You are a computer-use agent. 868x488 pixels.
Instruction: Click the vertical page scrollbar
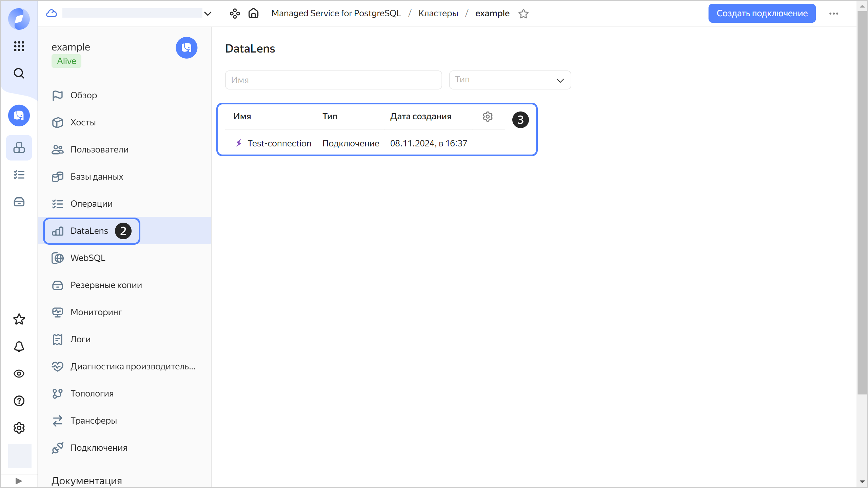point(862,203)
